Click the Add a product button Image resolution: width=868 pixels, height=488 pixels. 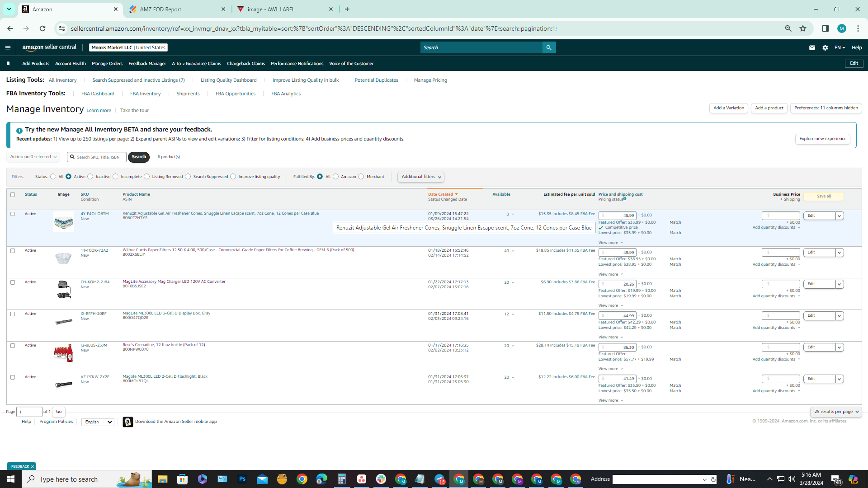click(x=769, y=108)
